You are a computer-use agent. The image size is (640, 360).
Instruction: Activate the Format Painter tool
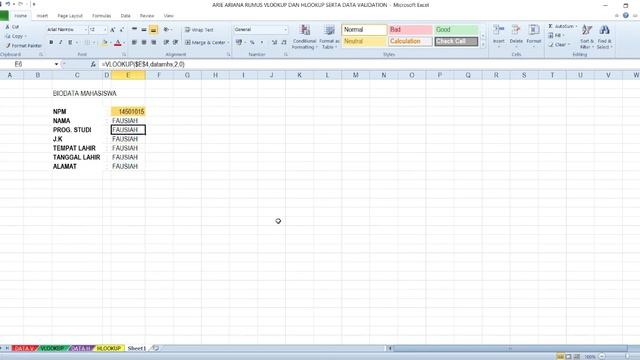[24, 46]
